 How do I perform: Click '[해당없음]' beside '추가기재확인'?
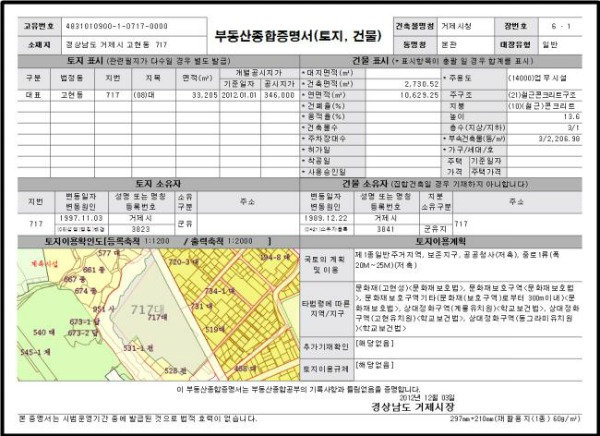pyautogui.click(x=375, y=343)
